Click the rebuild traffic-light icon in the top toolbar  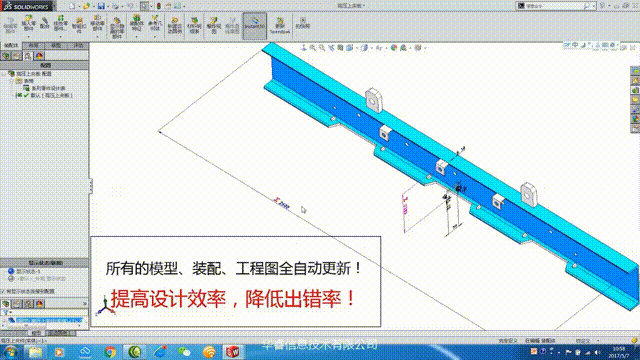(158, 6)
